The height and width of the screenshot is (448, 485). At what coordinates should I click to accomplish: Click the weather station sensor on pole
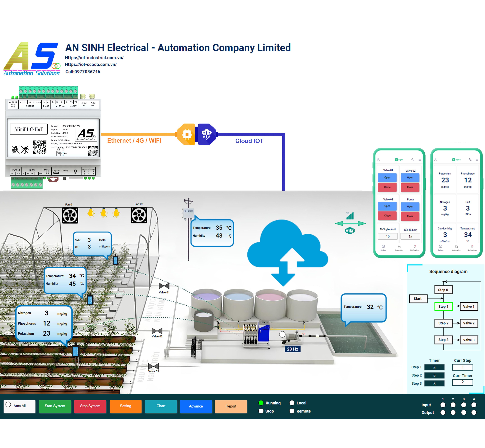(188, 214)
